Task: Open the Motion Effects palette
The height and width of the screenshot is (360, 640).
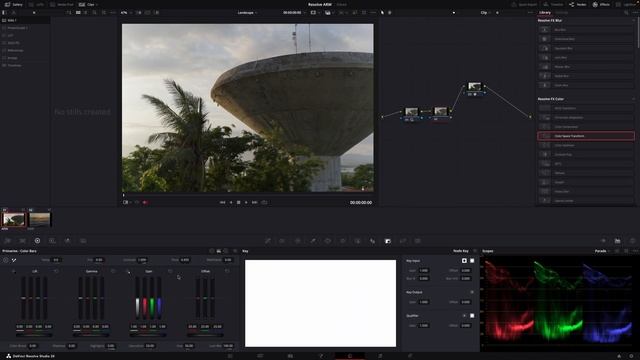Action: click(83, 241)
